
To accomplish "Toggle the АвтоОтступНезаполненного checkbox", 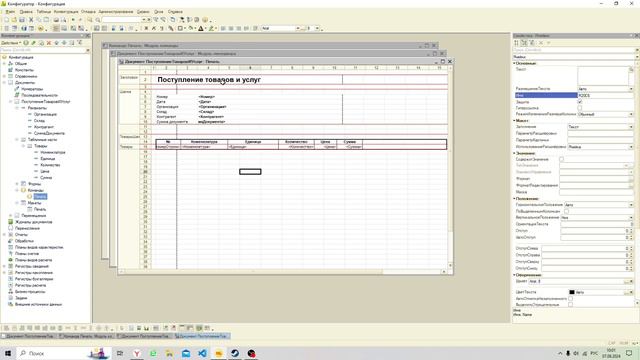I will [570, 299].
